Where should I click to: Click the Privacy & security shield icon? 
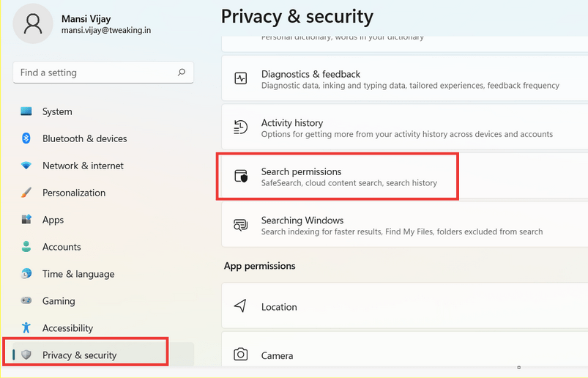point(26,355)
